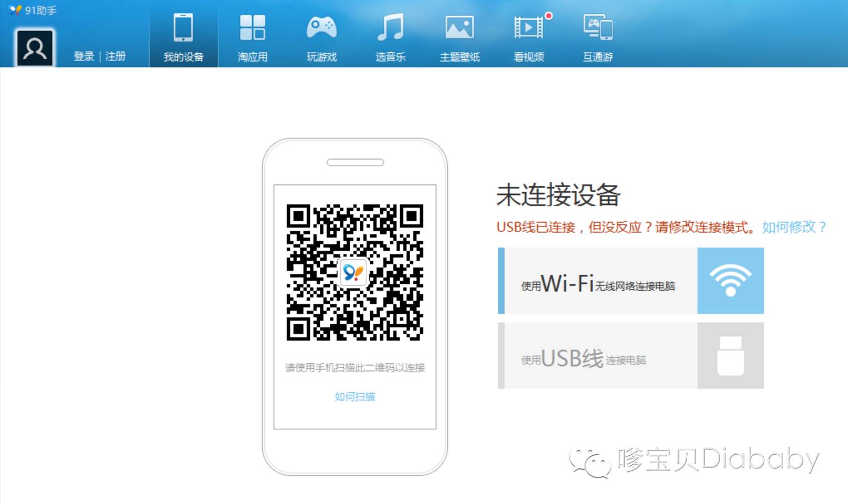Click the blue Wi-Fi signal icon
848x504 pixels.
coord(730,281)
